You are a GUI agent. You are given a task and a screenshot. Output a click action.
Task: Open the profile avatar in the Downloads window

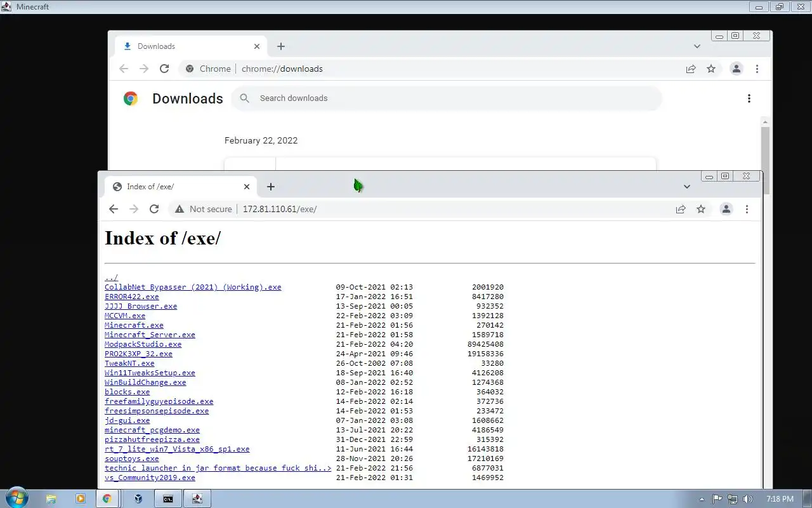737,69
